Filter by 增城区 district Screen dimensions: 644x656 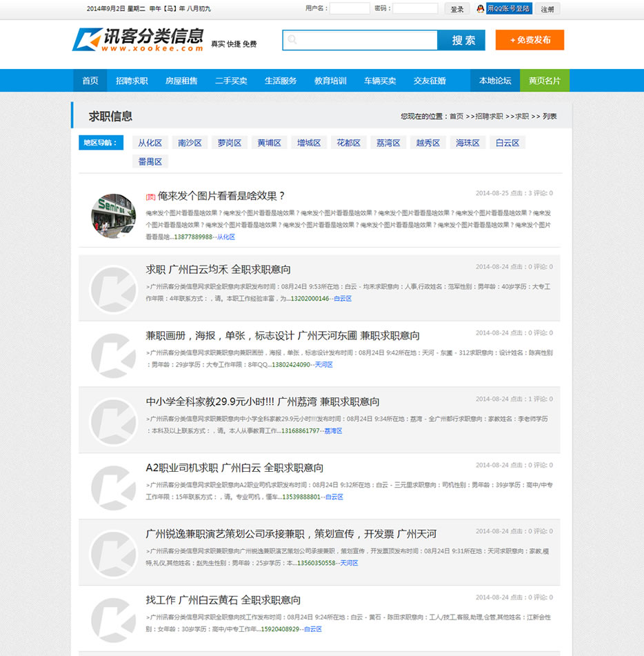coord(309,143)
